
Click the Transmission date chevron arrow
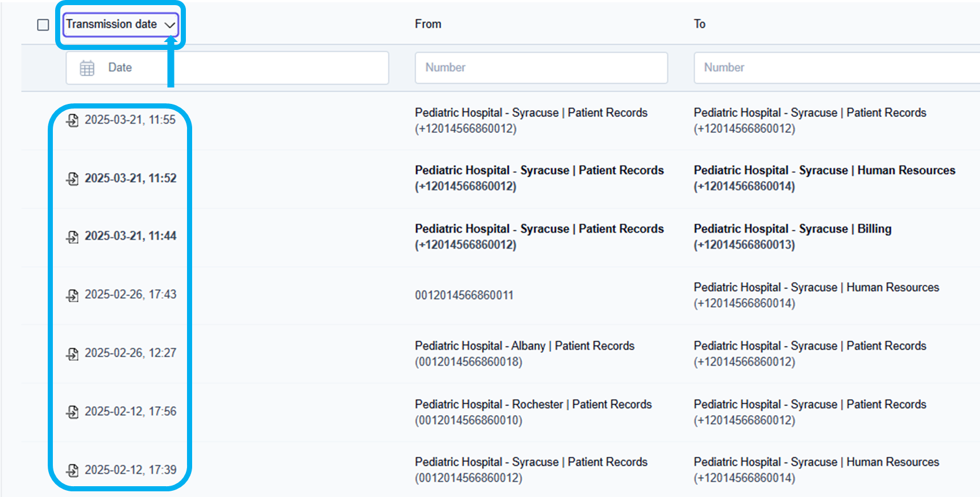(169, 25)
